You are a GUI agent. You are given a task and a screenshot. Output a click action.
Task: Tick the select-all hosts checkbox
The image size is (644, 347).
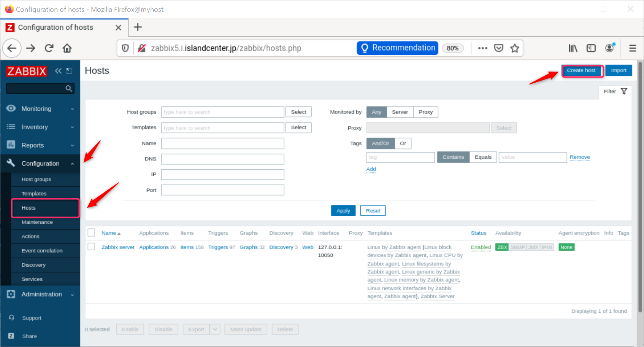click(x=91, y=232)
